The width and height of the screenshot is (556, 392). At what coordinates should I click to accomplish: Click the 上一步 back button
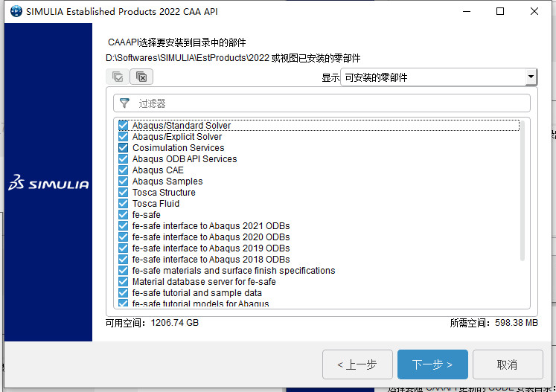(x=357, y=364)
